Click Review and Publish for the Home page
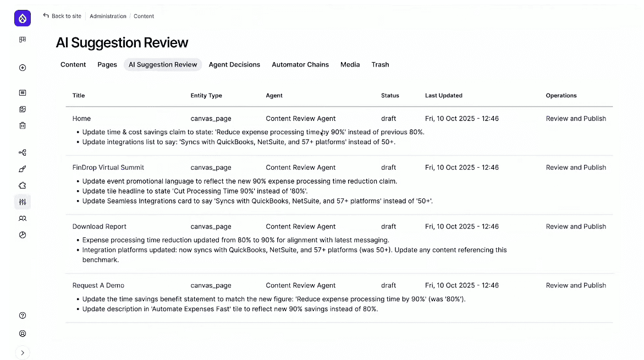The image size is (644, 360). (x=576, y=118)
